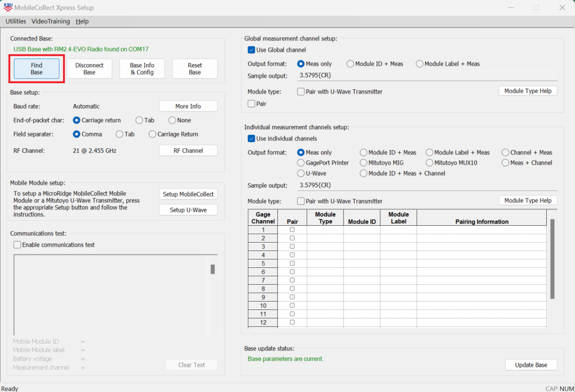Click the MobileCollect Xpress Setup app icon
Image resolution: width=575 pixels, height=392 pixels.
pos(8,7)
